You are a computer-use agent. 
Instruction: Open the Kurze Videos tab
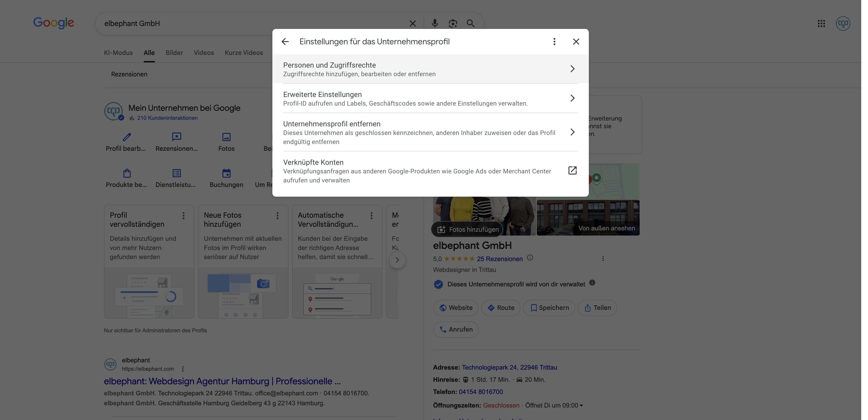coord(244,53)
